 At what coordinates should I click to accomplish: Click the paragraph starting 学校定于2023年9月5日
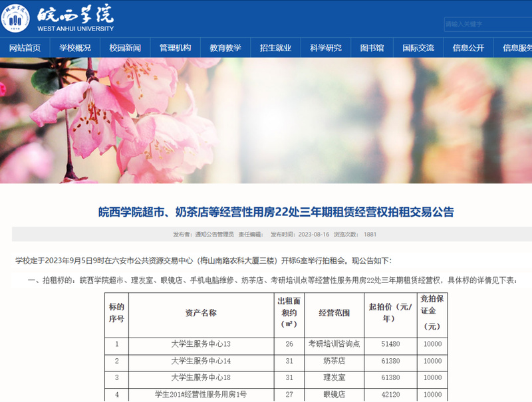click(x=203, y=260)
